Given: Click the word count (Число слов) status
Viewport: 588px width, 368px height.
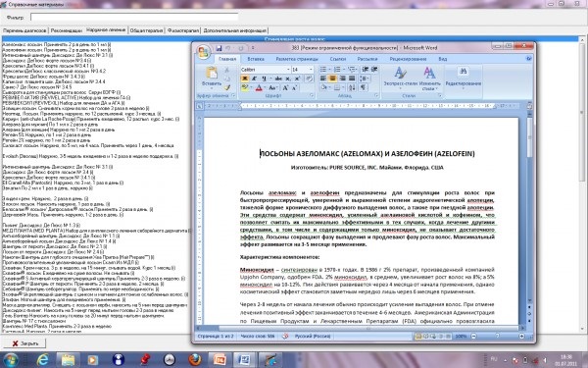Looking at the screenshot, I should pos(257,337).
